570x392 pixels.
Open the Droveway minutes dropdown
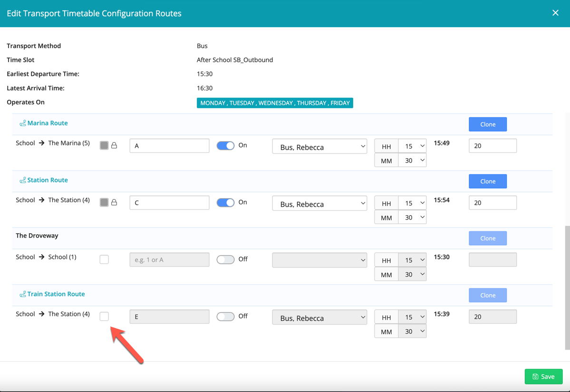pos(412,274)
